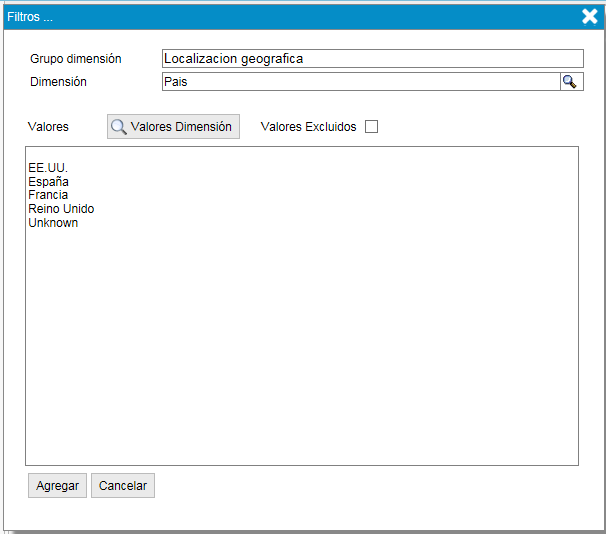Pick Reino Unido in the values list
The image size is (606, 534).
61,209
